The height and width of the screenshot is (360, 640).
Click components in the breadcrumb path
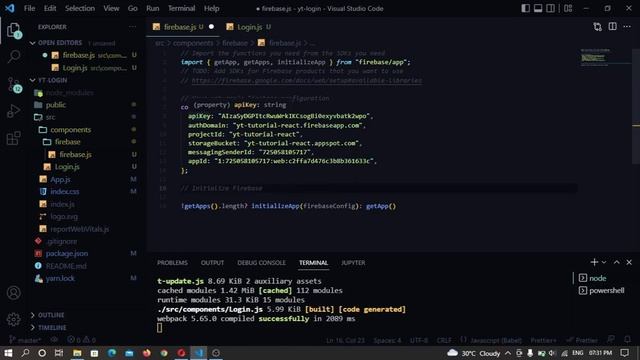[193, 43]
